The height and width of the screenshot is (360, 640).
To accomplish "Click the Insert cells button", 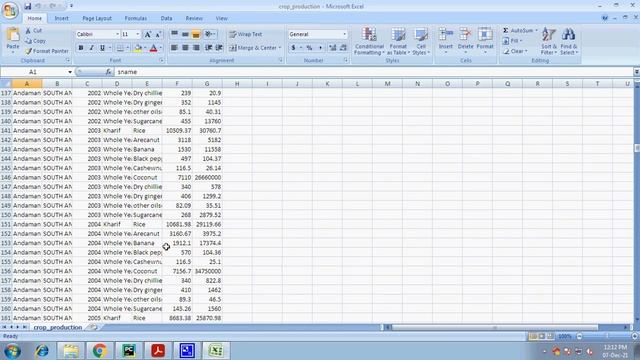I will pyautogui.click(x=446, y=41).
